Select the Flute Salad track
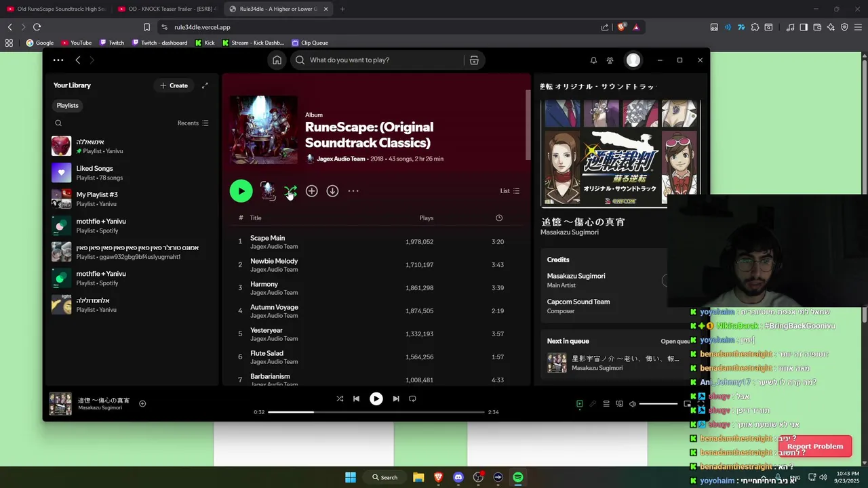 click(376, 357)
